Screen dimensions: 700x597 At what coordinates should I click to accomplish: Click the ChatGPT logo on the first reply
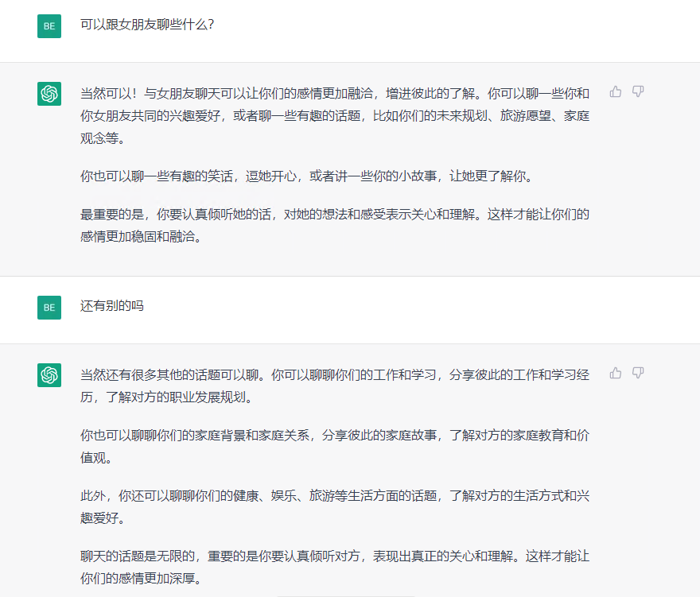pos(49,93)
